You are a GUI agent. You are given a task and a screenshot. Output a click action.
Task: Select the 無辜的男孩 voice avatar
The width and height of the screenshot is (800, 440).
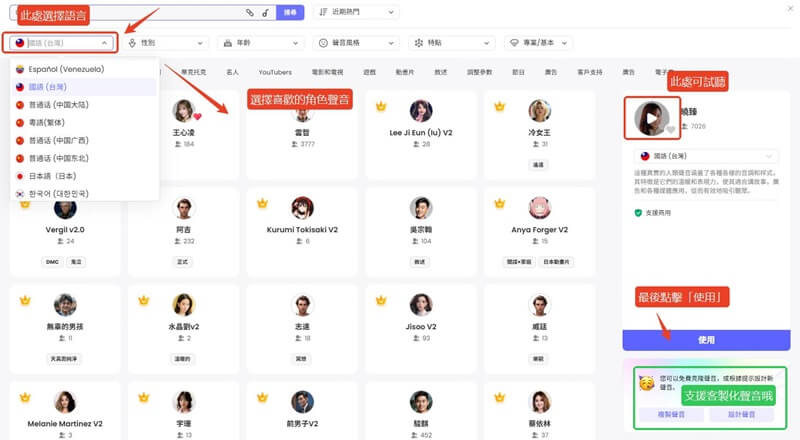pyautogui.click(x=65, y=305)
